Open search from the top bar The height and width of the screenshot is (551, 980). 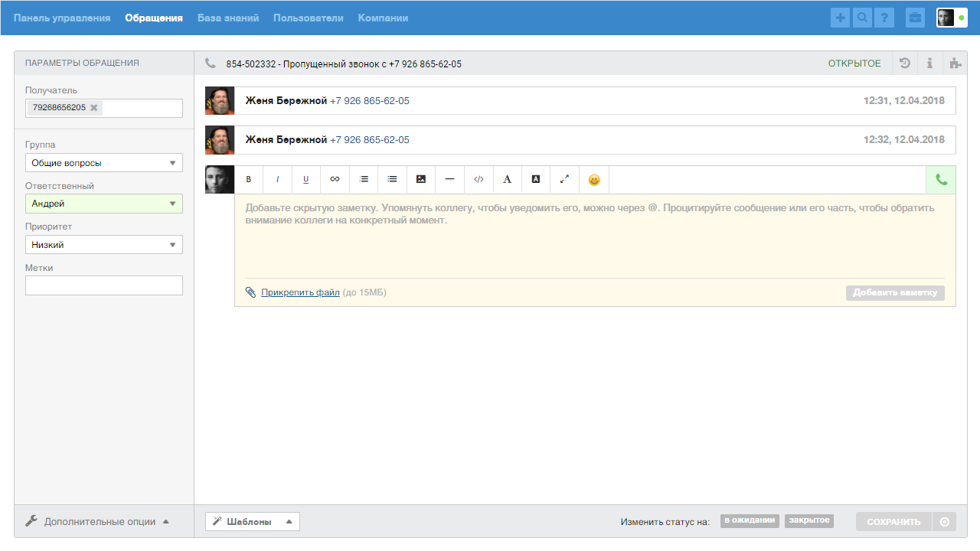pyautogui.click(x=862, y=17)
